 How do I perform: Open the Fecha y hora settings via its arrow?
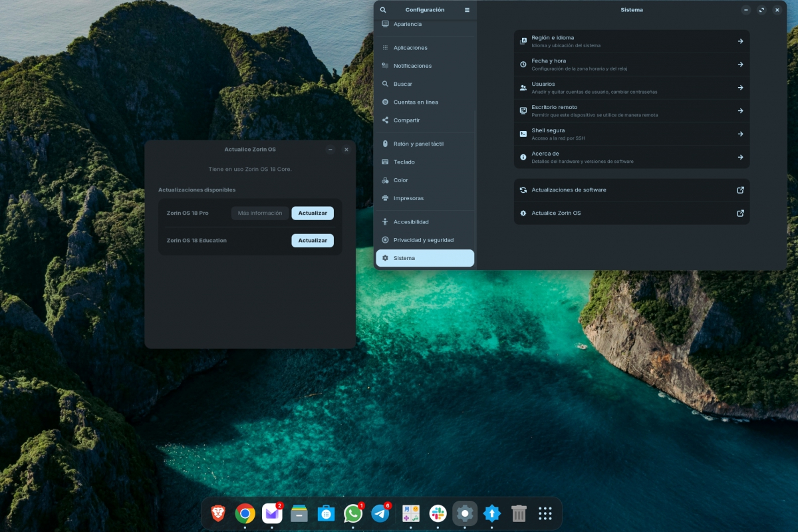tap(739, 64)
